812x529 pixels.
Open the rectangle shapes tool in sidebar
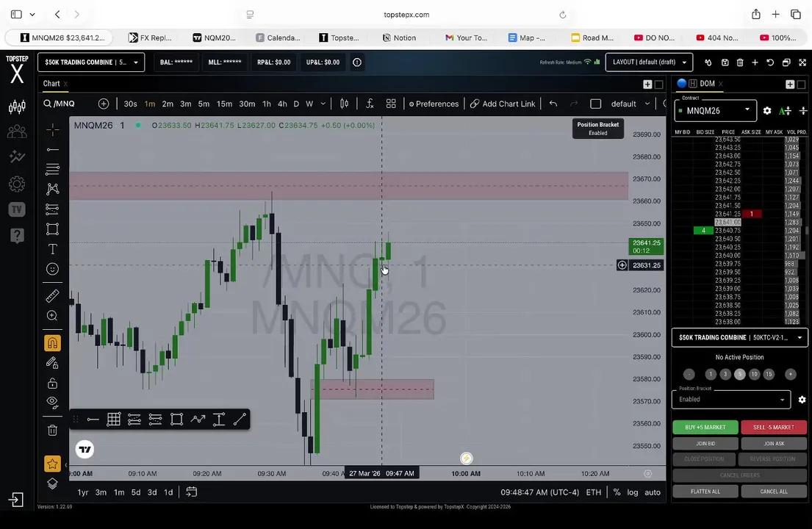coord(52,229)
